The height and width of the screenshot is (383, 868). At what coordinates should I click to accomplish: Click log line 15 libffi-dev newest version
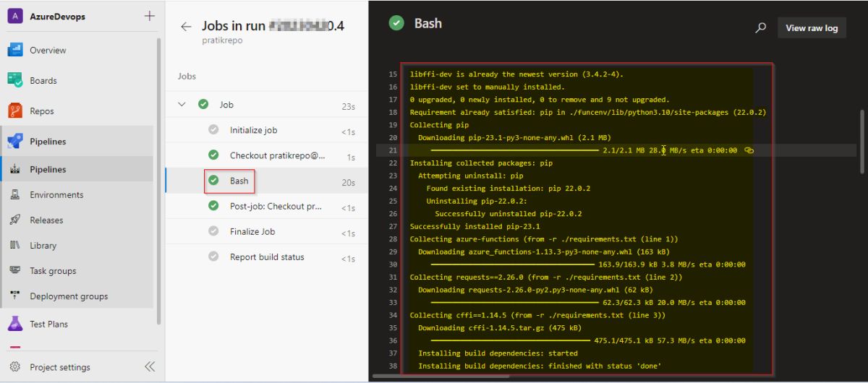pos(516,74)
